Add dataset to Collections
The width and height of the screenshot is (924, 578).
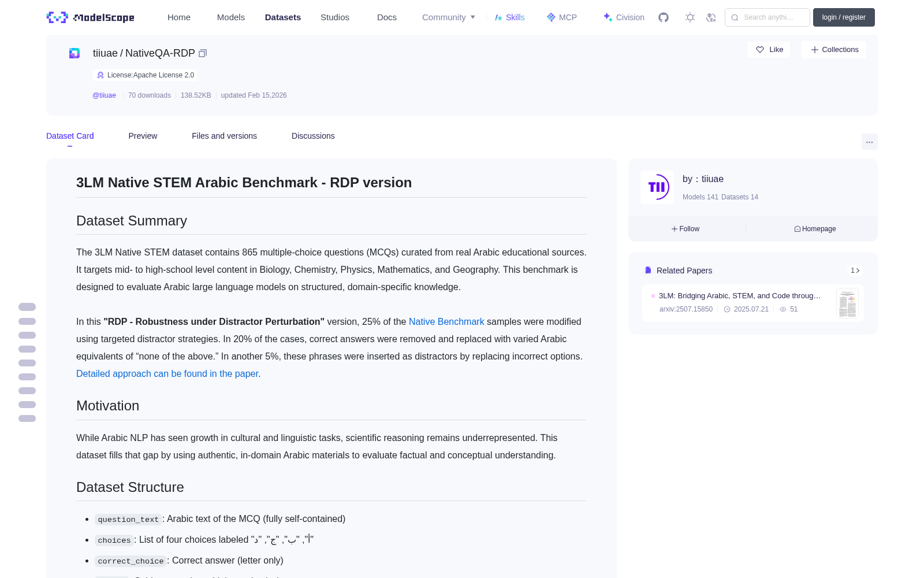pos(834,50)
